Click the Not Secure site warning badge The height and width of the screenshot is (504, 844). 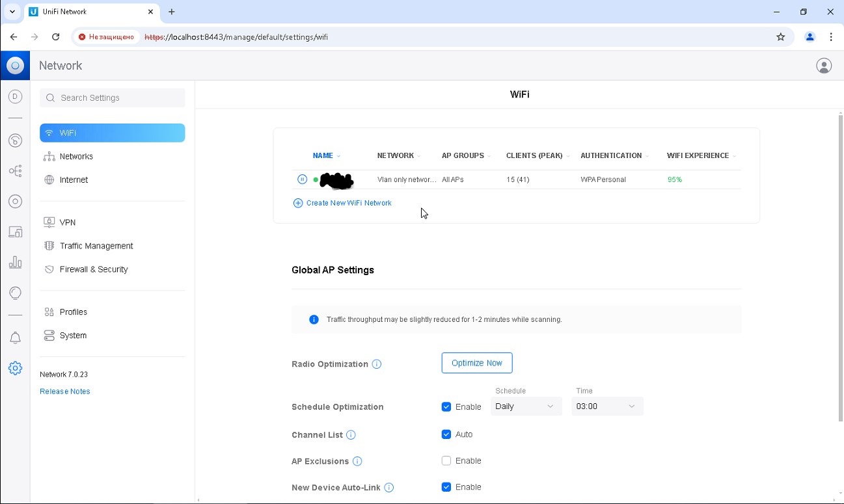[106, 37]
